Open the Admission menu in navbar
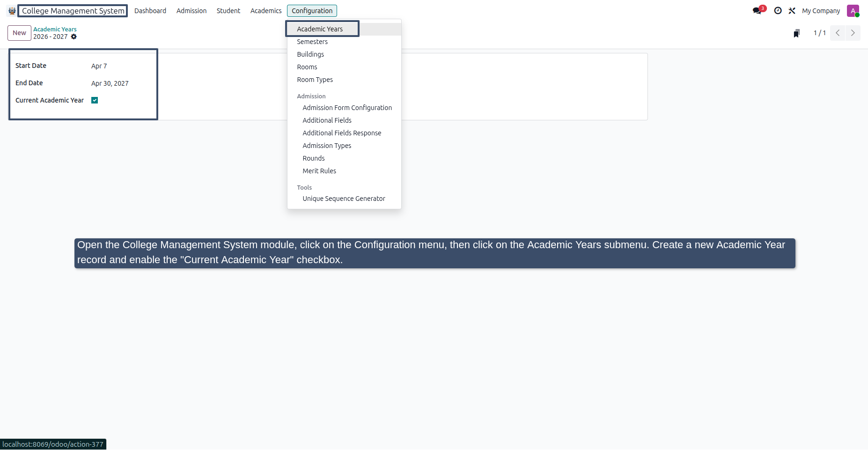 click(191, 11)
